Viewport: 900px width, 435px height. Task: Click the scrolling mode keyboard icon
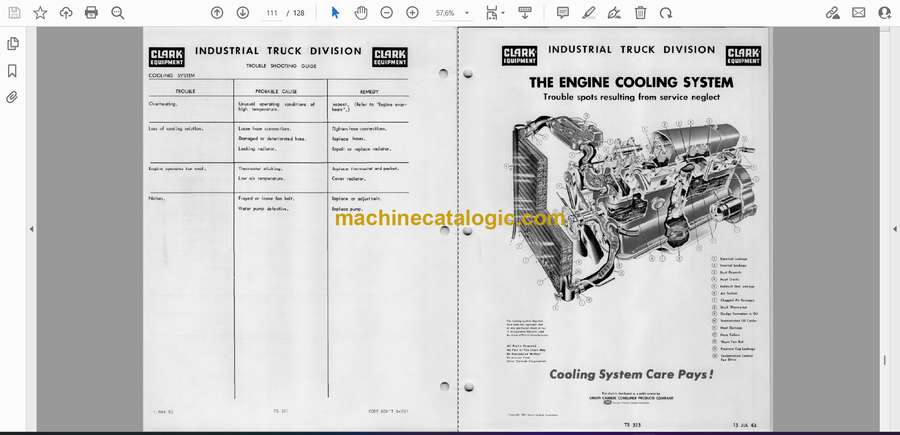point(524,13)
